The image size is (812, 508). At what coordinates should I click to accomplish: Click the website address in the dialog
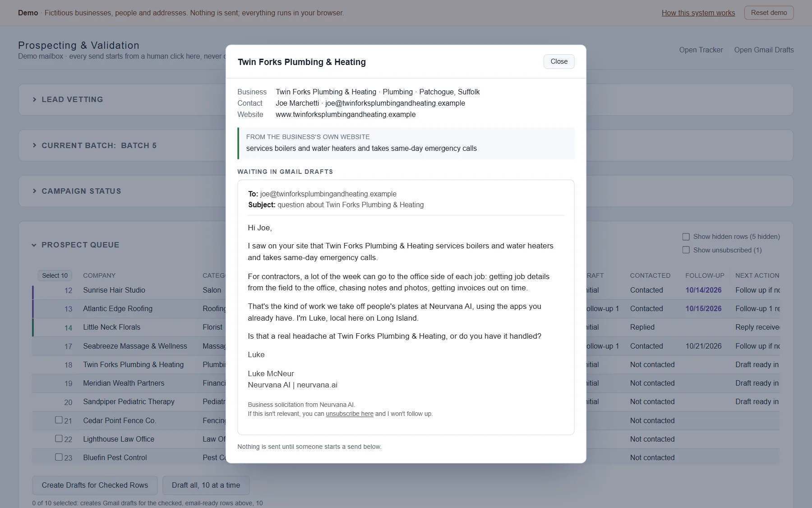point(346,114)
